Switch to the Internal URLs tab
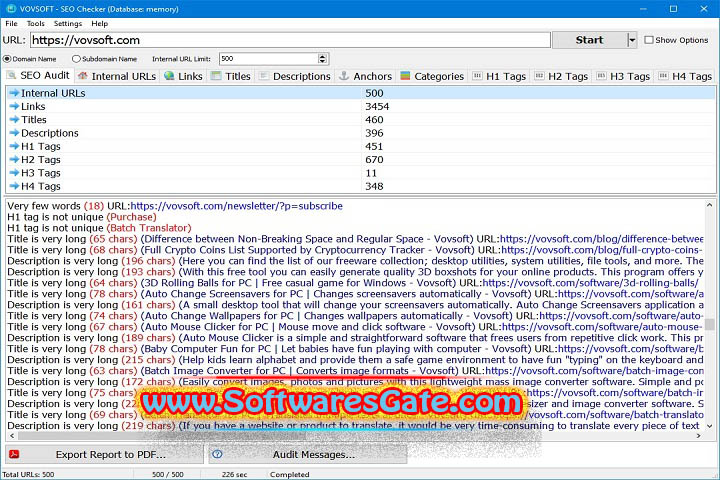 click(117, 76)
